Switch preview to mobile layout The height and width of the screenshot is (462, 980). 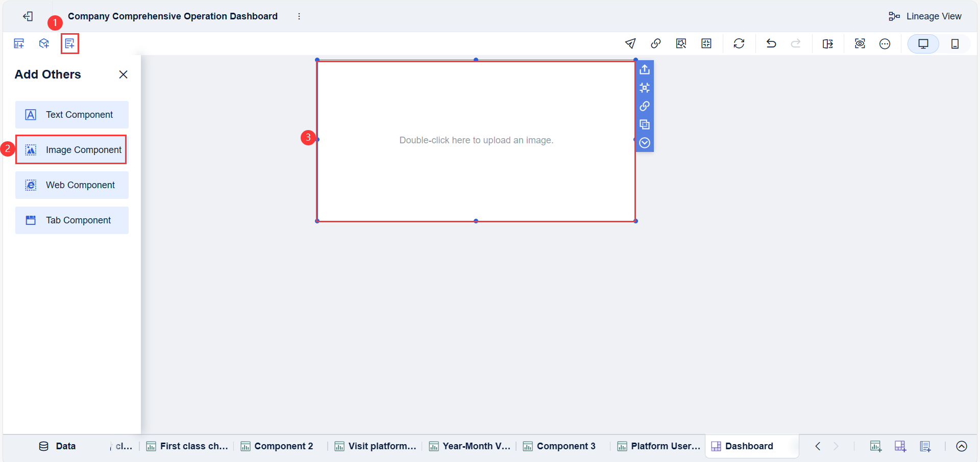pos(955,44)
